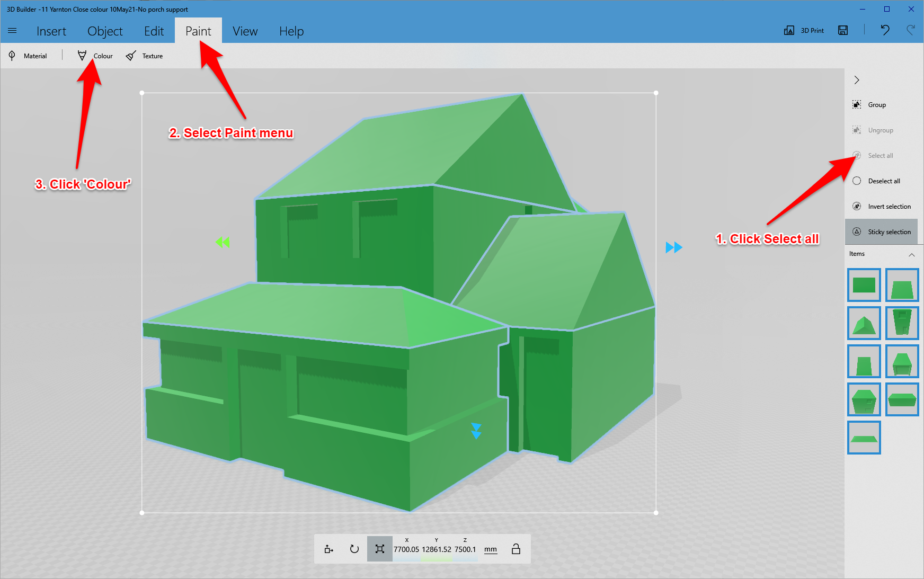
Task: Choose the Material paint tool
Action: pos(27,56)
